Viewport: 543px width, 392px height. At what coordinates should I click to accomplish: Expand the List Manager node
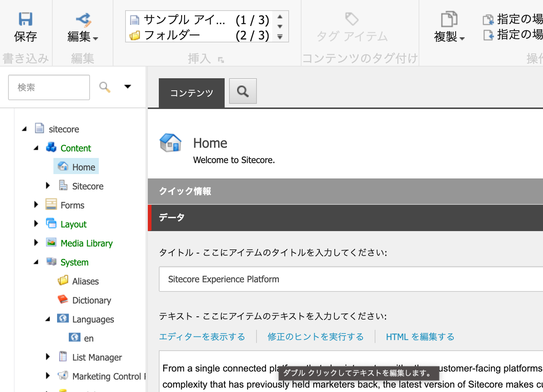click(48, 357)
